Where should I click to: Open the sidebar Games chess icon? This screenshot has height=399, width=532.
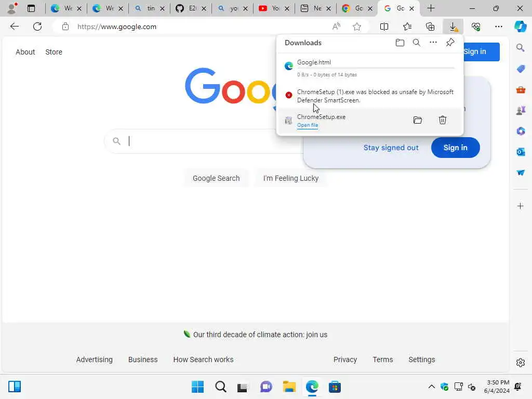coord(521,110)
